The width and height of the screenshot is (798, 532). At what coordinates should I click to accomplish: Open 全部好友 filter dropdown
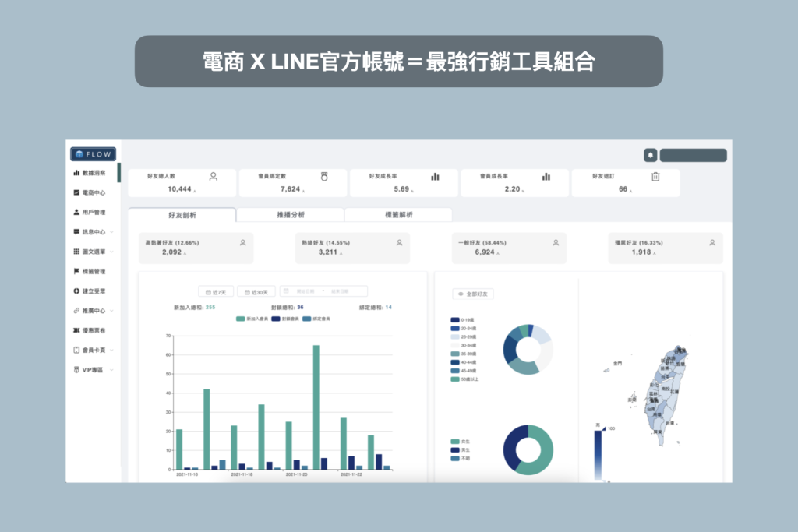pos(473,294)
